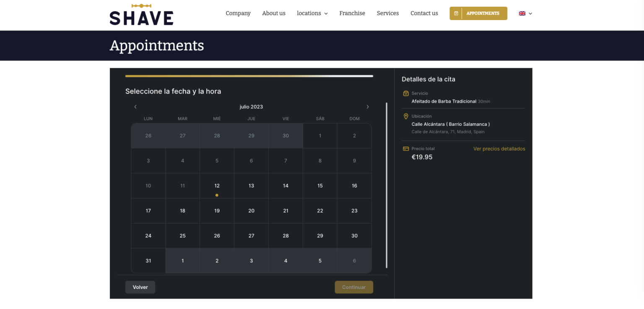Click the calendar icon inside the Appointments button
Viewport: 644px width, 309px height.
456,13
